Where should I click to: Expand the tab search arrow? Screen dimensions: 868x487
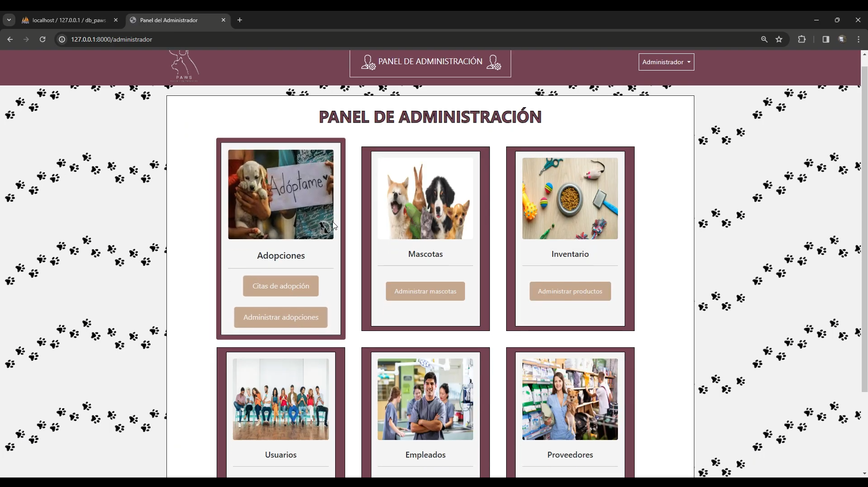(9, 20)
